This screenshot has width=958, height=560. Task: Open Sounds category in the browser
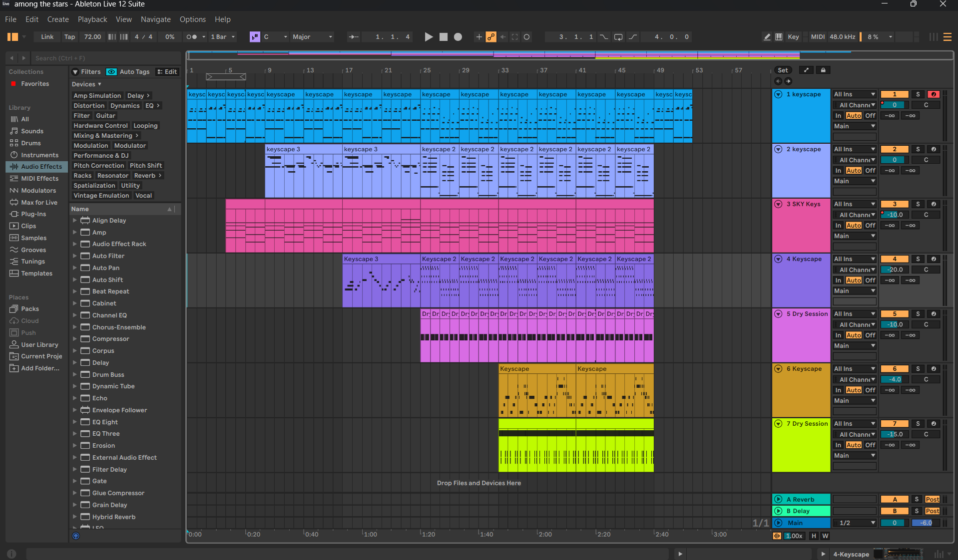coord(32,131)
